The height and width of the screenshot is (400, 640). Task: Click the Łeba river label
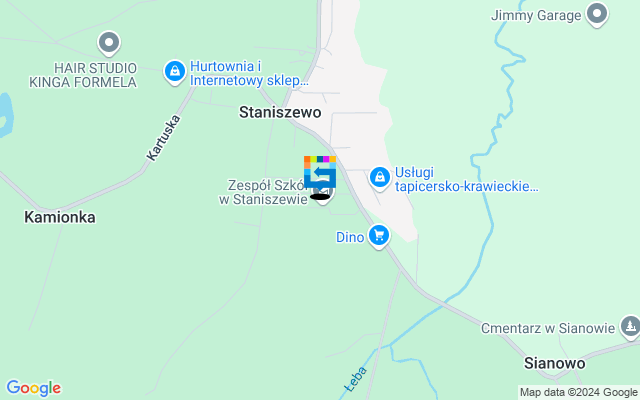pos(356,380)
